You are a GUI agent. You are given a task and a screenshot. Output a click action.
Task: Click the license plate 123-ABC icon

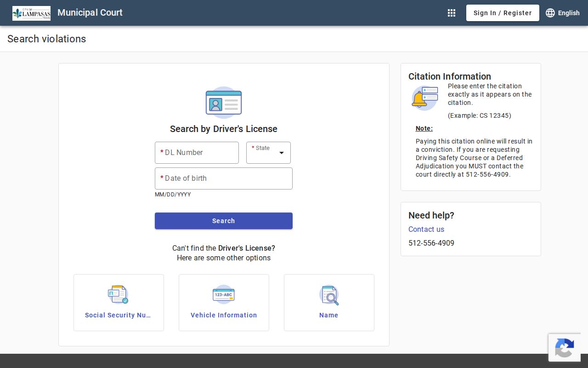coord(224,294)
